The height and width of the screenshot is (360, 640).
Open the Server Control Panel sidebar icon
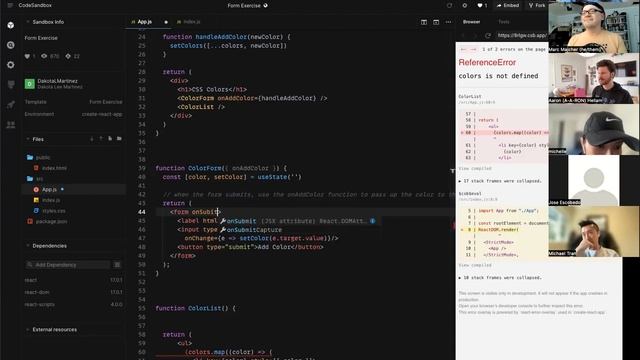(11, 84)
